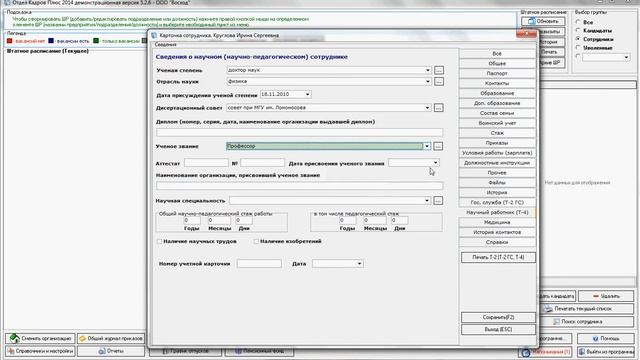Click ellipsis button beside Отрасль науки
Image resolution: width=640 pixels, height=360 pixels.
438,82
